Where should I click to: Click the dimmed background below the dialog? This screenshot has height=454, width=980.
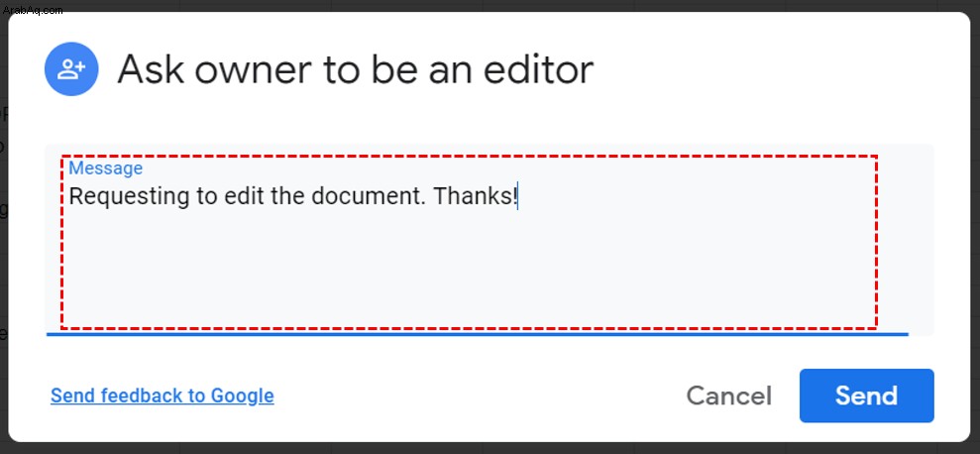click(490, 448)
